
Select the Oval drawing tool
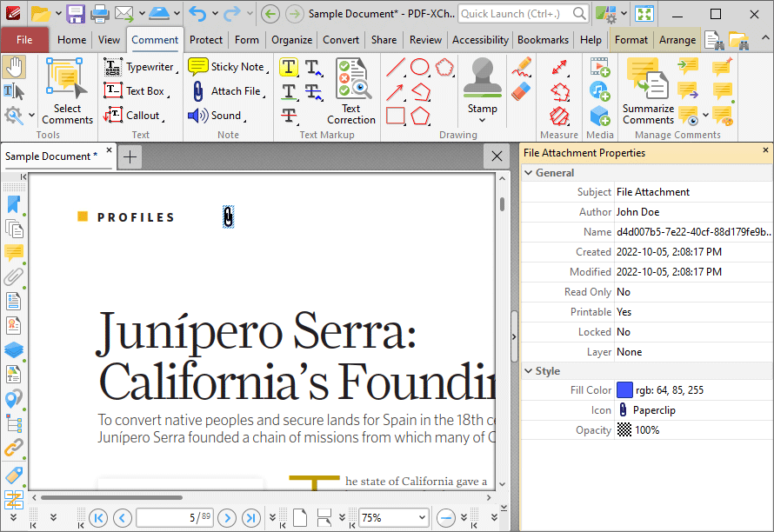(420, 67)
